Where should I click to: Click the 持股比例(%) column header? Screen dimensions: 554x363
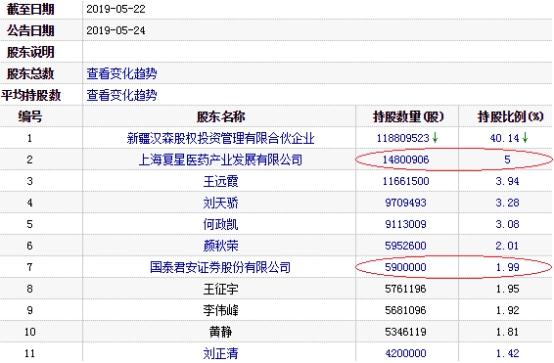[510, 117]
